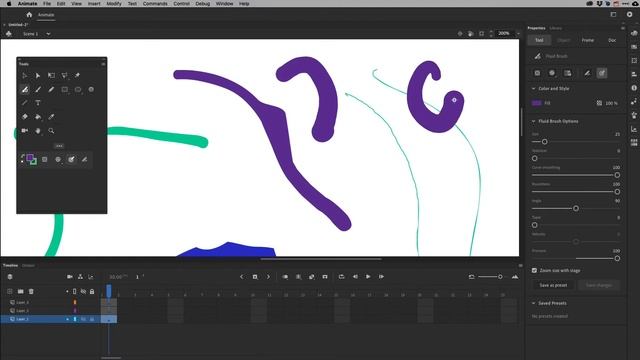The height and width of the screenshot is (360, 640).
Task: Switch to the Frame properties tab
Action: click(x=588, y=40)
